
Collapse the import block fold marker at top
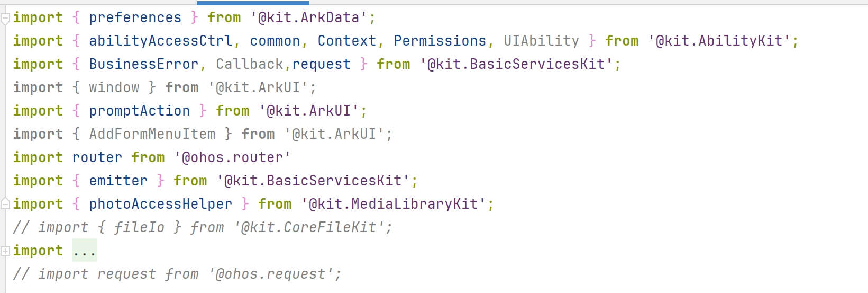point(5,19)
